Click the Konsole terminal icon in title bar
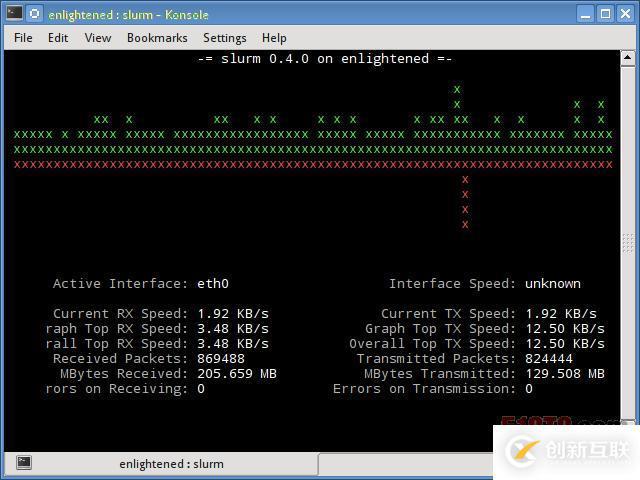Viewport: 640px width, 480px height. (14, 13)
